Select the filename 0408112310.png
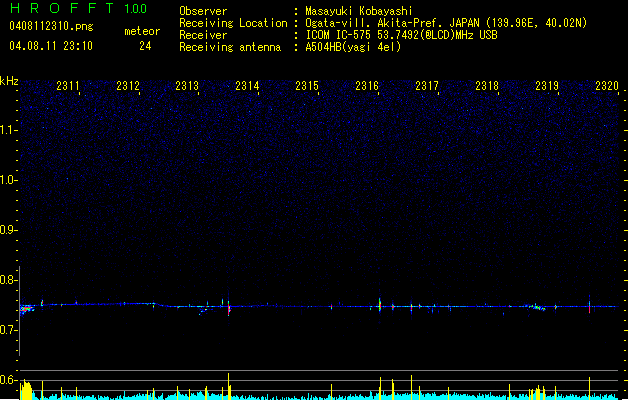The image size is (629, 400). click(51, 26)
